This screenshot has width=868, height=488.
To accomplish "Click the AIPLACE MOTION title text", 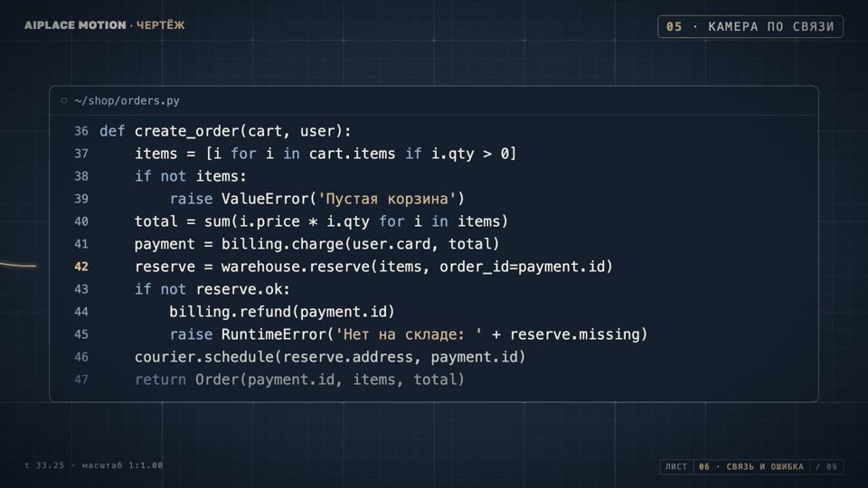I will 75,25.
